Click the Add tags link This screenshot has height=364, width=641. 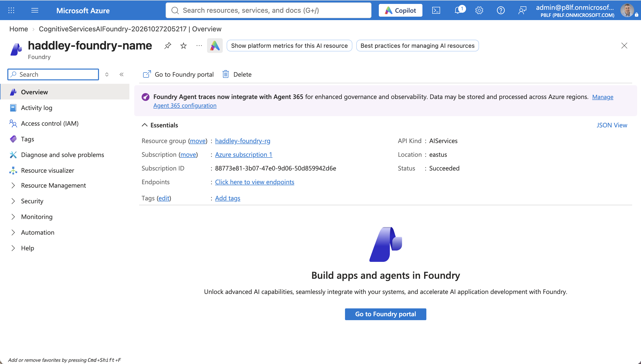227,198
